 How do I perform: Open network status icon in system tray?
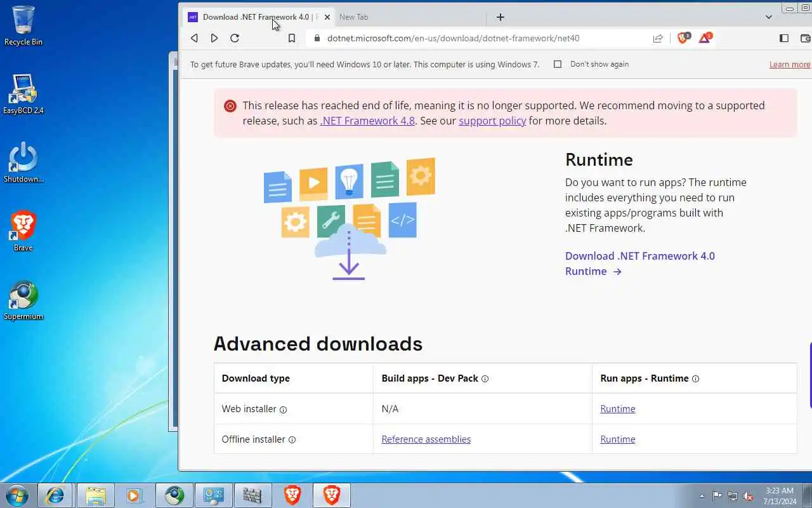point(733,496)
